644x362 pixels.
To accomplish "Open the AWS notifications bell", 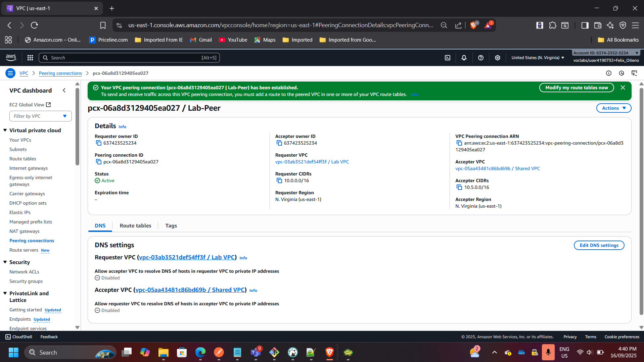I will [464, 58].
